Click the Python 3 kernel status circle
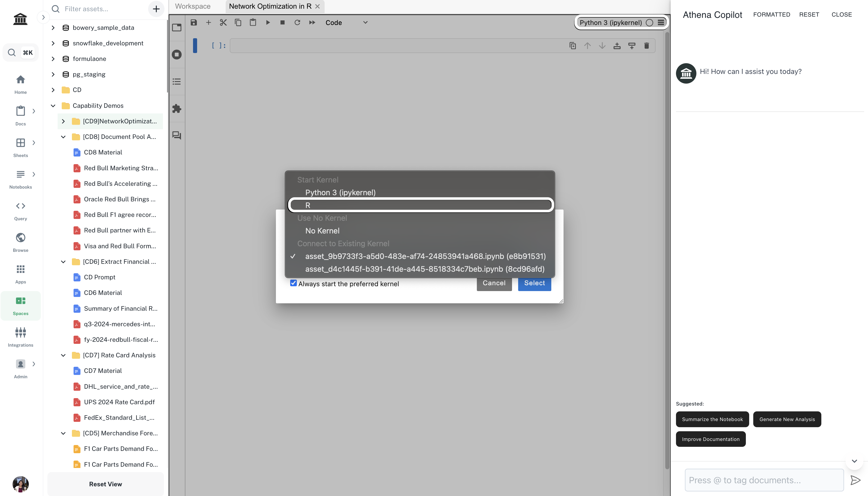 point(649,22)
